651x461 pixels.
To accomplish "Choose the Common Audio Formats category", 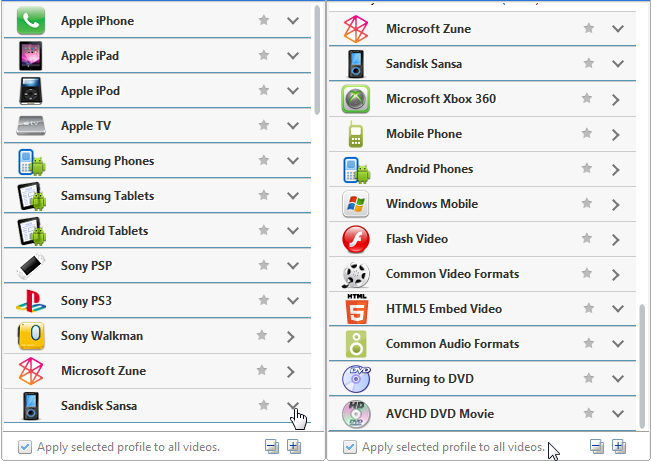I will click(x=482, y=344).
